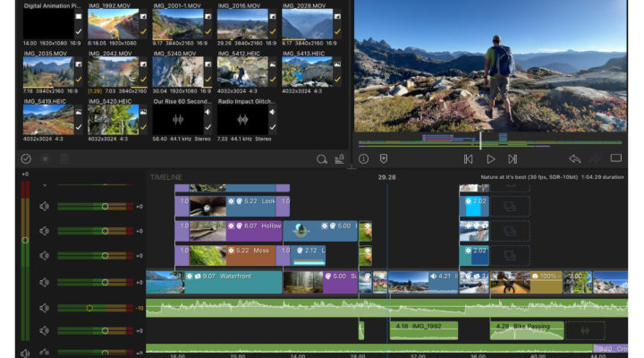Add a marker with the marker icon
Image resolution: width=644 pixels, height=358 pixels.
pos(383,158)
